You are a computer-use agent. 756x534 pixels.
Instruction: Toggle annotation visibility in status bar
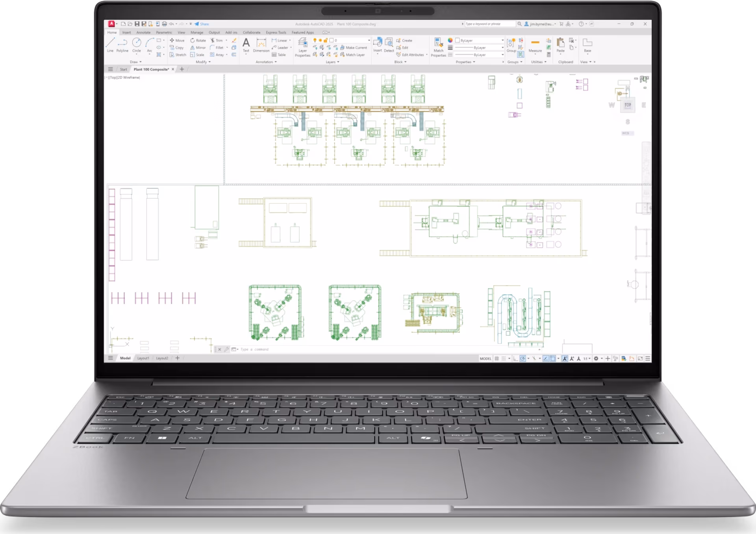[565, 358]
